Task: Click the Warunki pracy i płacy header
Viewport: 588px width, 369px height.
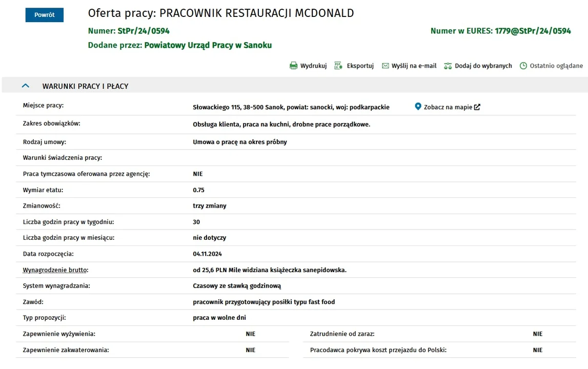Action: [x=85, y=86]
